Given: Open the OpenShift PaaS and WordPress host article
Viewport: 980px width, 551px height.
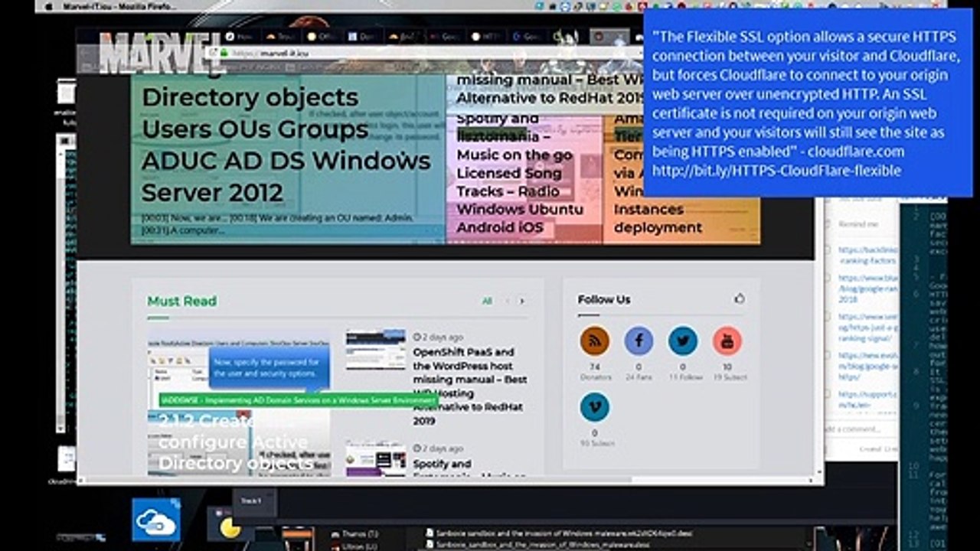Looking at the screenshot, I should (470, 386).
